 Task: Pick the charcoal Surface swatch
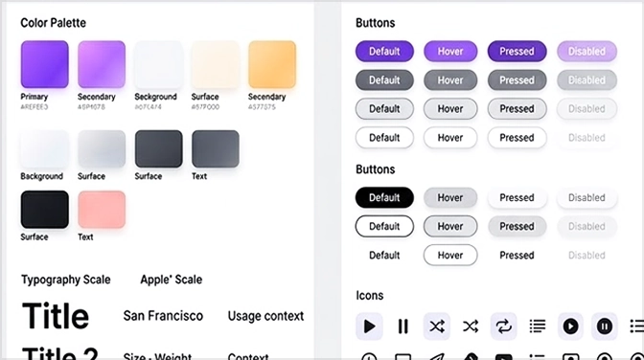point(158,149)
